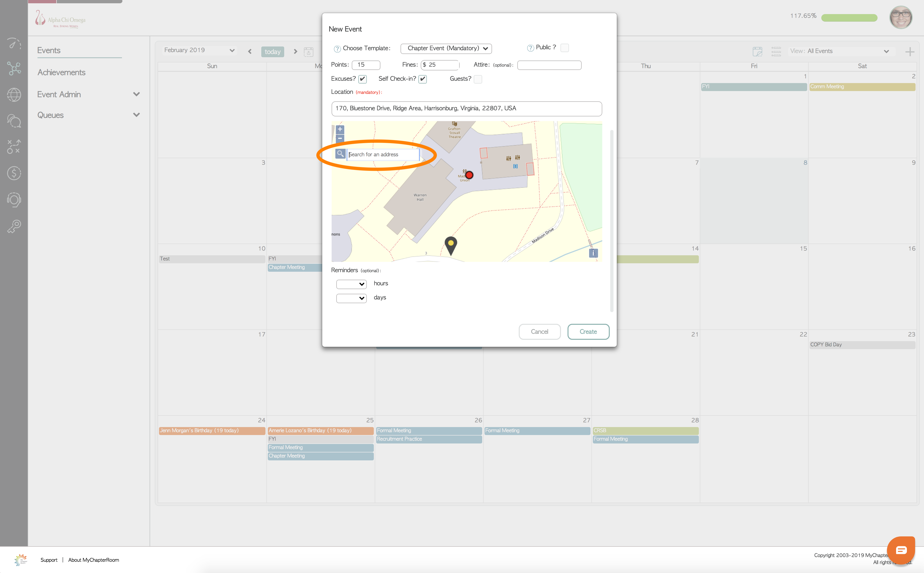924x573 pixels.
Task: Click the Cancel button
Action: pos(539,332)
